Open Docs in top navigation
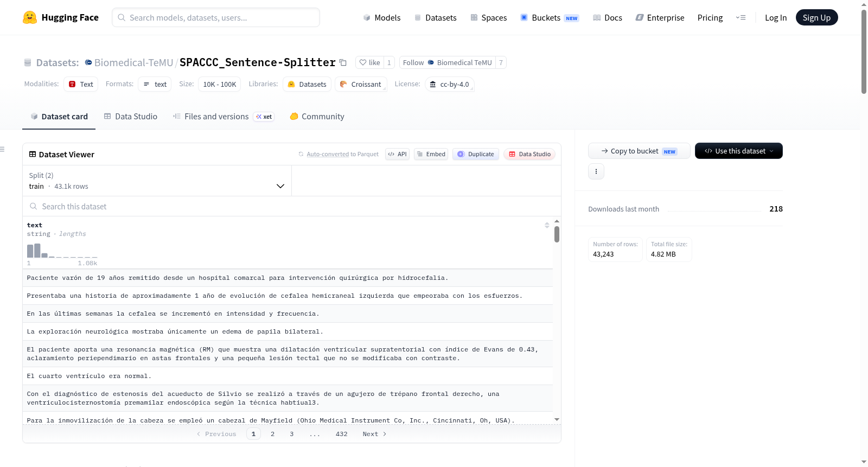868x467 pixels. point(608,17)
